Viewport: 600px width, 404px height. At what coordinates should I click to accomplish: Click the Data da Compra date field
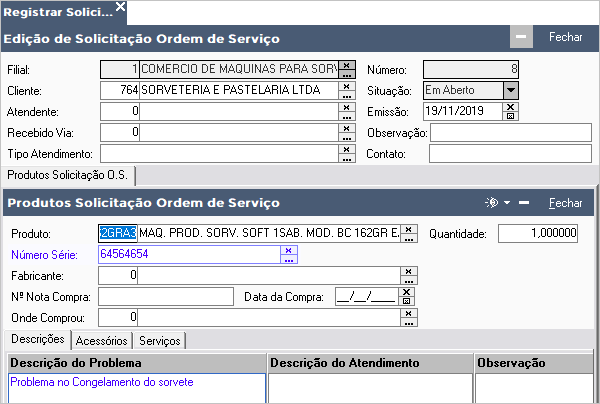[x=367, y=296]
